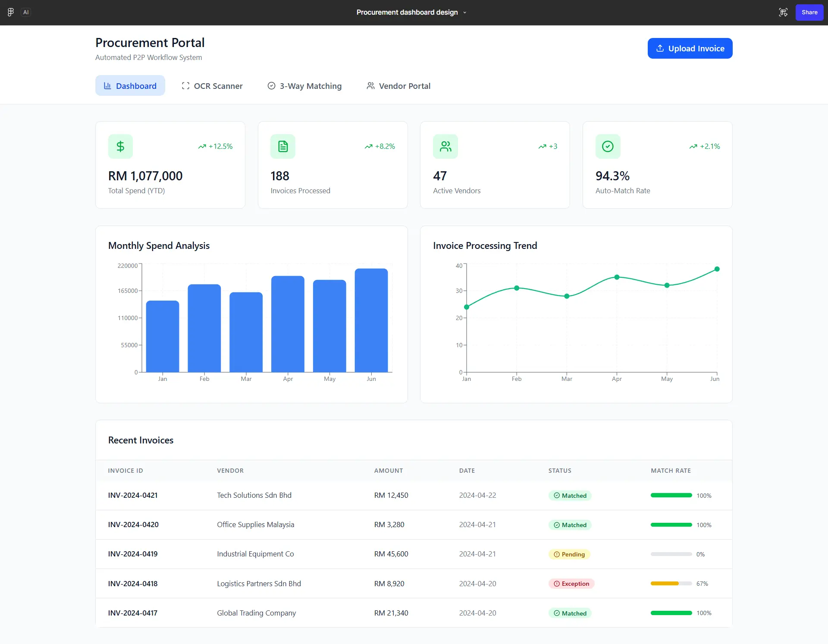Open Dev Mode with the measure-cursor icon

tap(783, 12)
